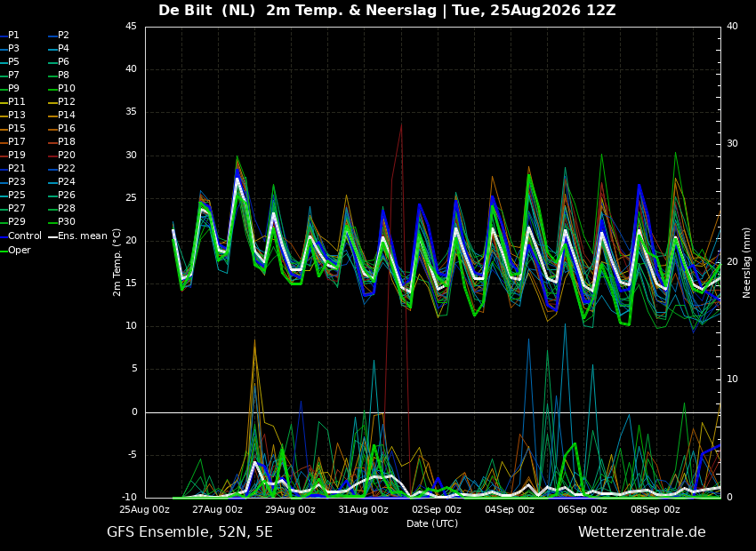Click the P2 legend label

[64, 36]
